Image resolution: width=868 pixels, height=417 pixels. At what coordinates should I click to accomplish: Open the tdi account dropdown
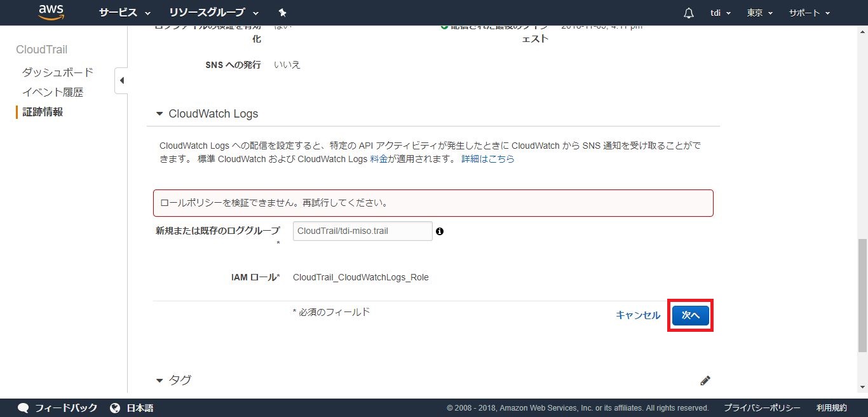coord(720,13)
